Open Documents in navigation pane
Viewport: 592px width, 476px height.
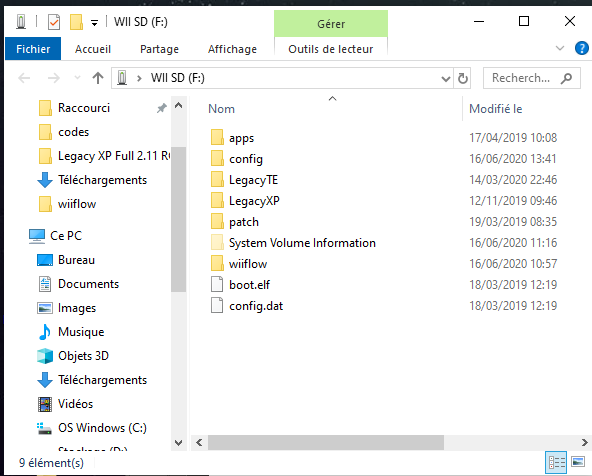[x=88, y=284]
